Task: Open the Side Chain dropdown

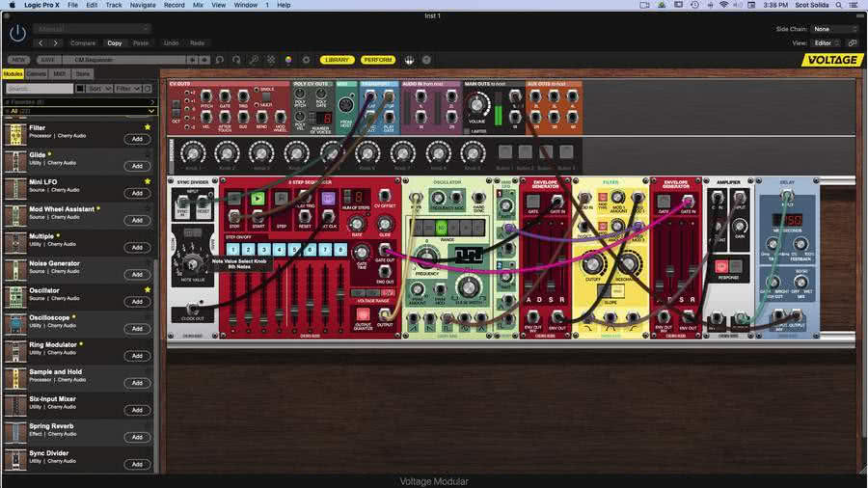Action: (834, 29)
